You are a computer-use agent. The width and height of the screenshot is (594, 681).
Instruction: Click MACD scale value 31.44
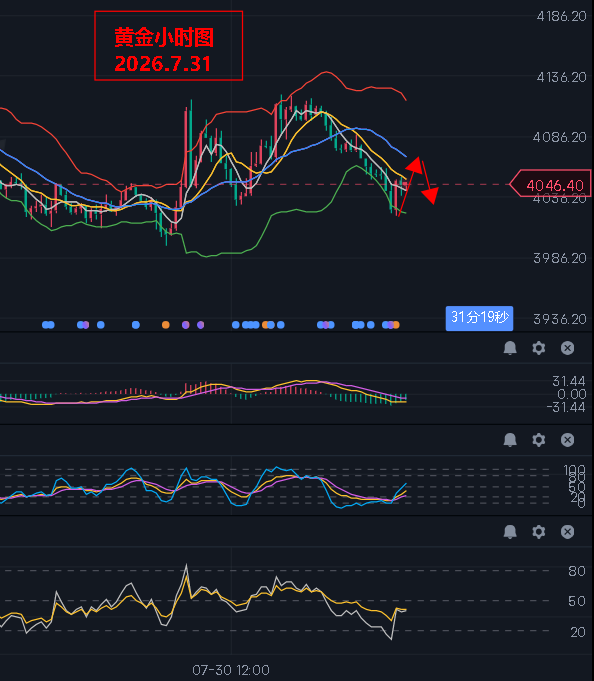(569, 381)
